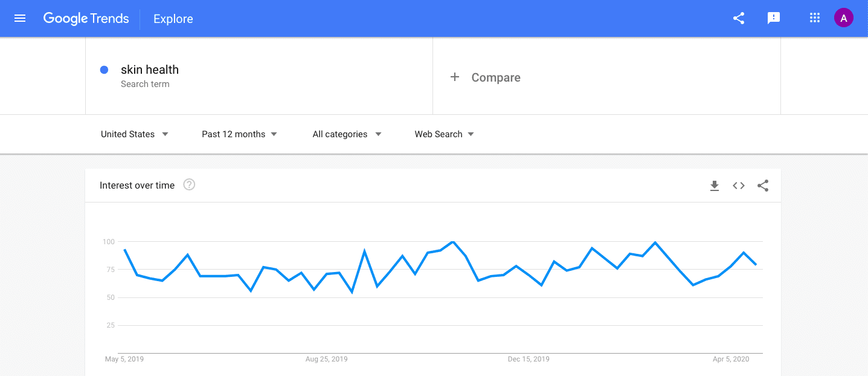Click the blue dot beside skin health
This screenshot has width=868, height=376.
coord(104,70)
